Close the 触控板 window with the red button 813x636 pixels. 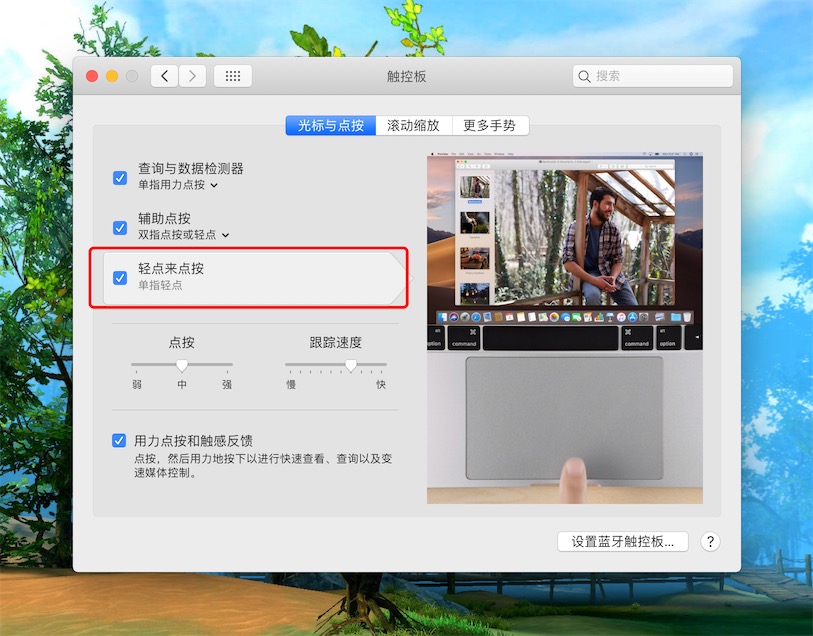pos(92,76)
